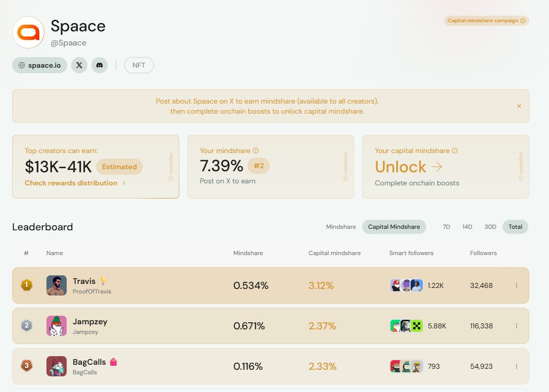Sort by Followers column header
The width and height of the screenshot is (549, 392).
pos(483,253)
